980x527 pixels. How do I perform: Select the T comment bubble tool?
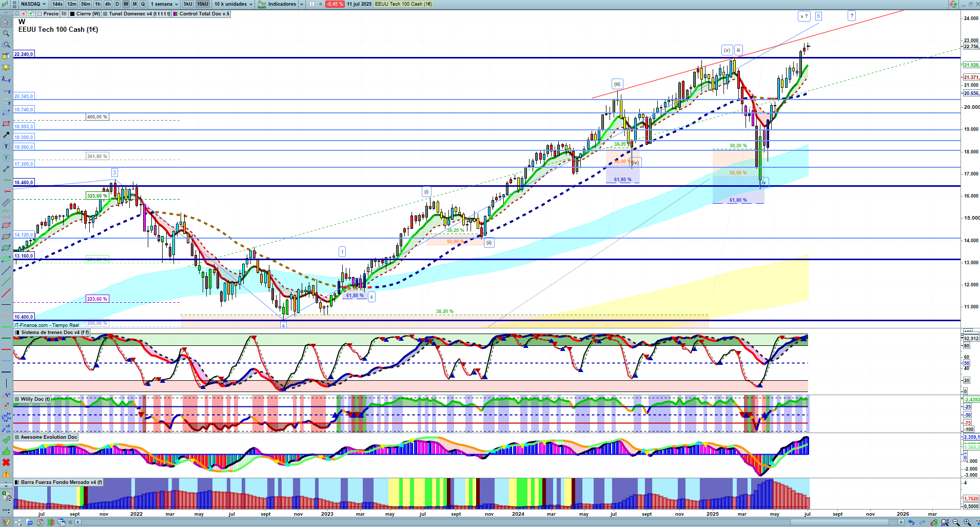point(6,158)
